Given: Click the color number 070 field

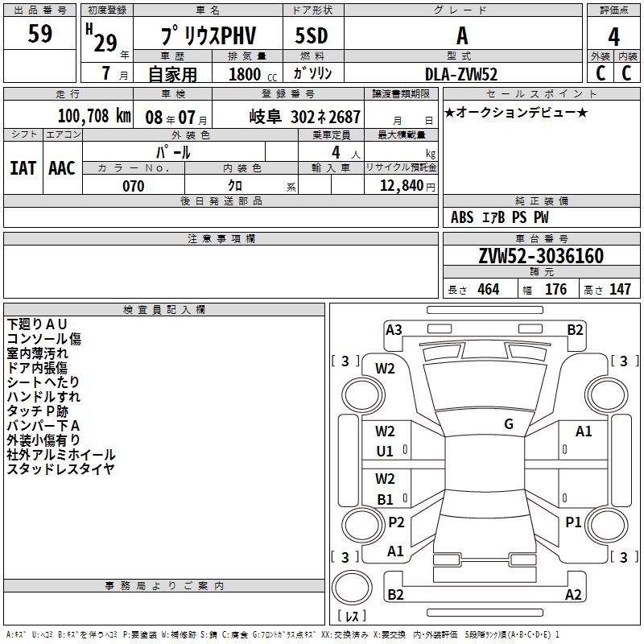Looking at the screenshot, I should (x=133, y=186).
